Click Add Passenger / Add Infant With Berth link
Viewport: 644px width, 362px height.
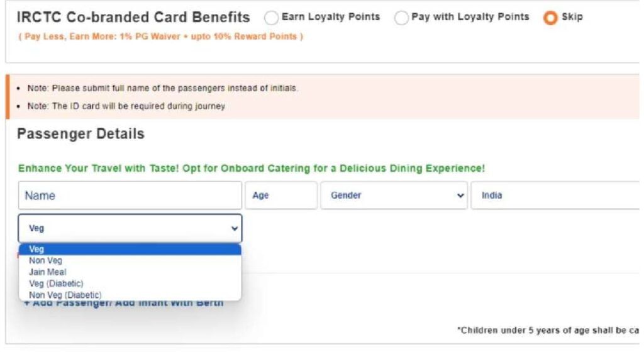[x=124, y=304]
